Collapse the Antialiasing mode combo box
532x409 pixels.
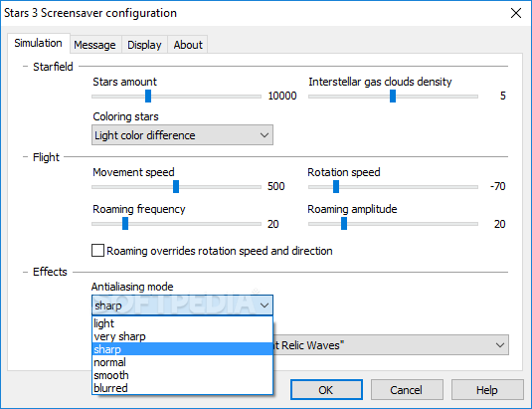(182, 306)
